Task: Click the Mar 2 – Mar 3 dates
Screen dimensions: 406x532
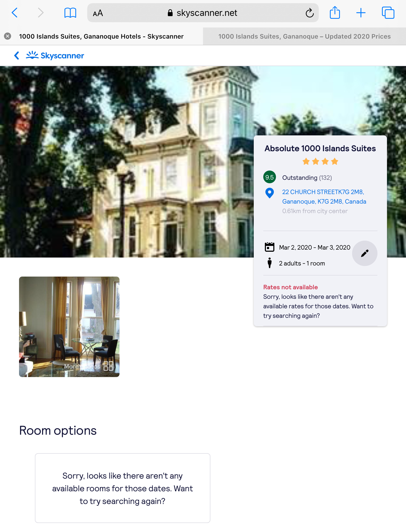Action: tap(315, 247)
